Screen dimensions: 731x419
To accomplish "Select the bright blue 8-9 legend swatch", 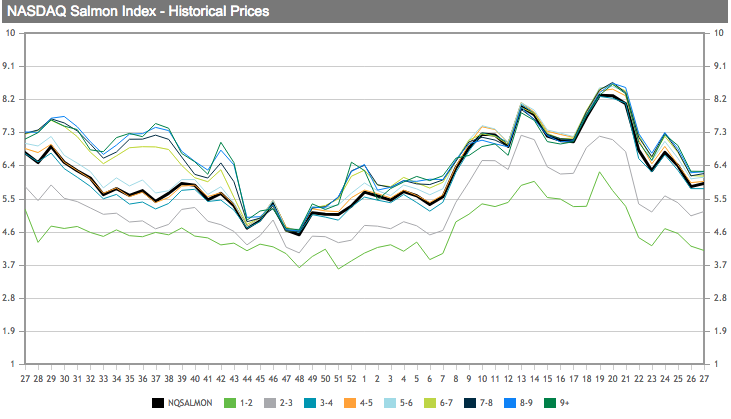I will point(510,403).
